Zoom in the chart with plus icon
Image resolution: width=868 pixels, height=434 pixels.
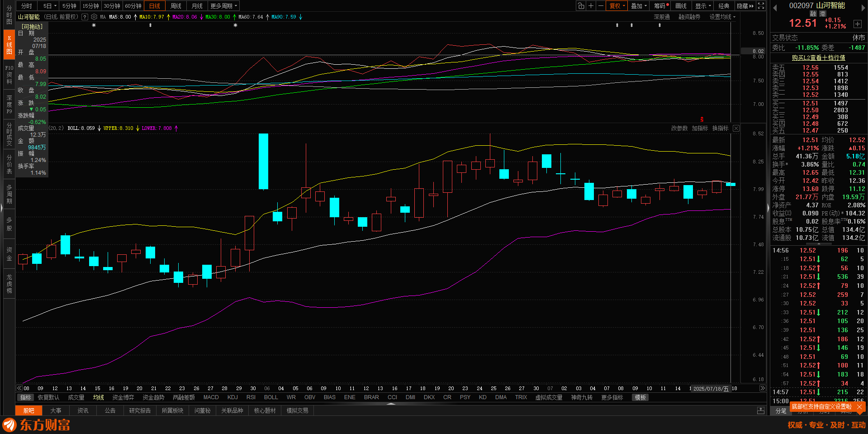[x=591, y=6]
